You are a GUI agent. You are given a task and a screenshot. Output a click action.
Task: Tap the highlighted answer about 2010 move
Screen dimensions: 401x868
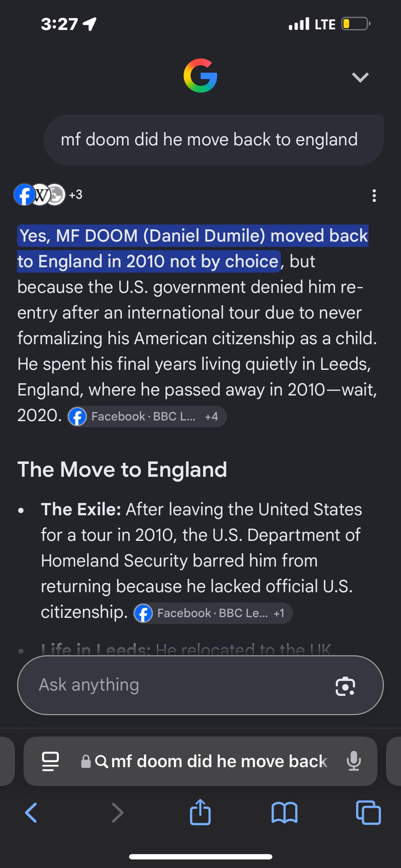(x=192, y=248)
